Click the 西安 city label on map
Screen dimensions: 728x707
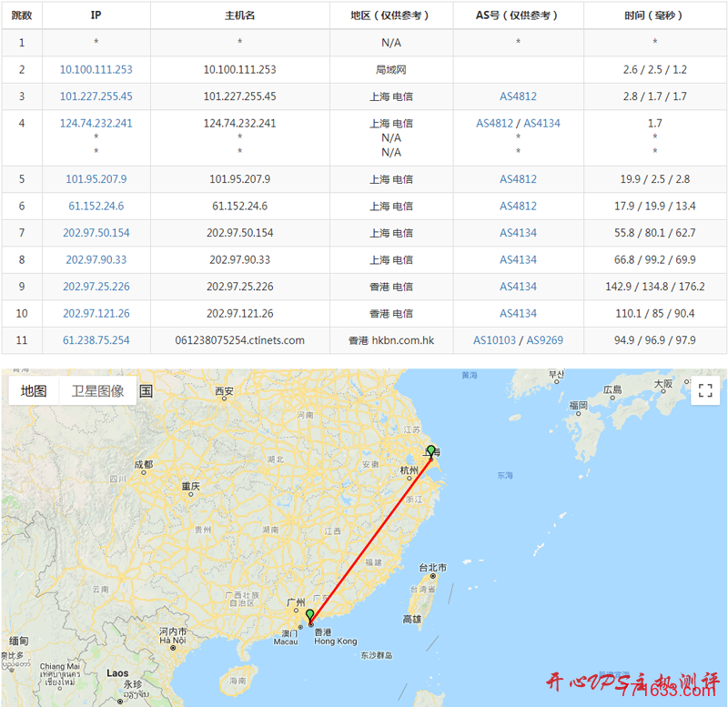tap(224, 391)
